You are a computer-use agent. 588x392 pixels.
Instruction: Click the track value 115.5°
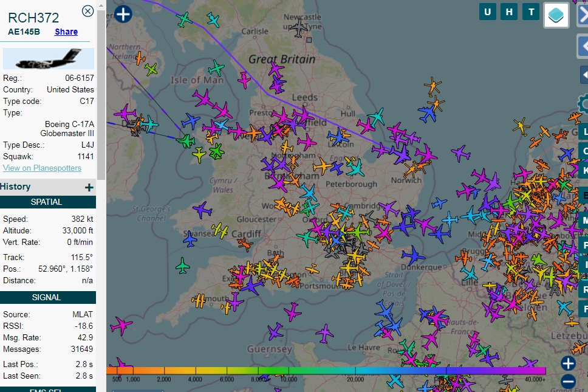tap(82, 257)
